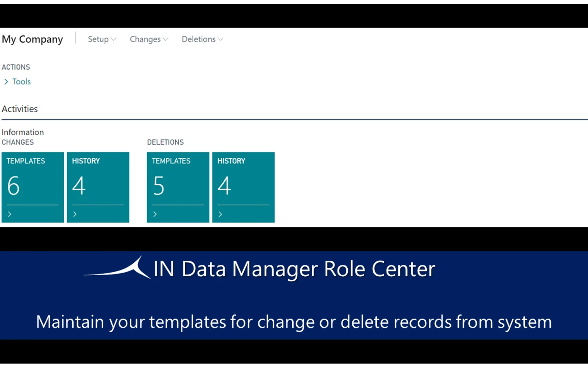Click arrow icon on Changes Templates tile
Screen dimensions: 588x368
click(10, 214)
